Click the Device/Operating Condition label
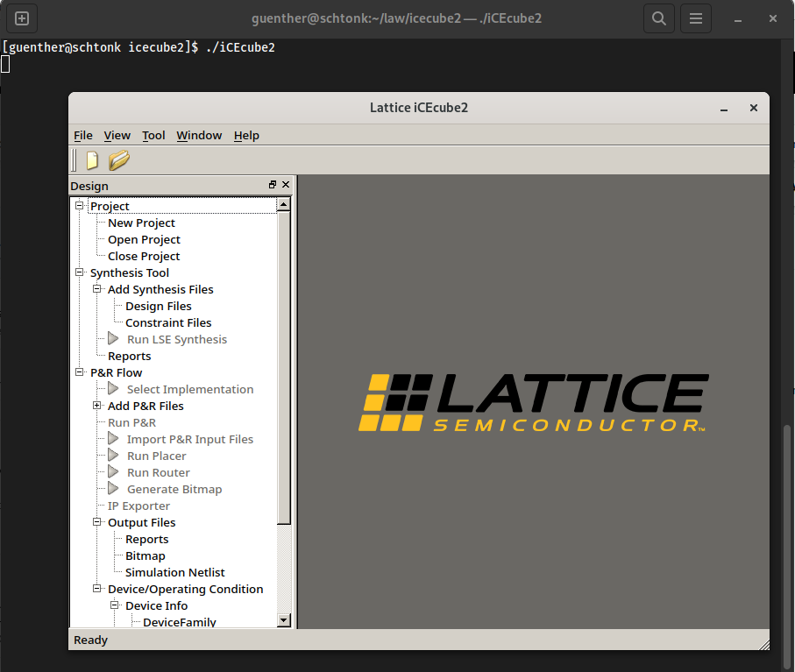 [186, 589]
